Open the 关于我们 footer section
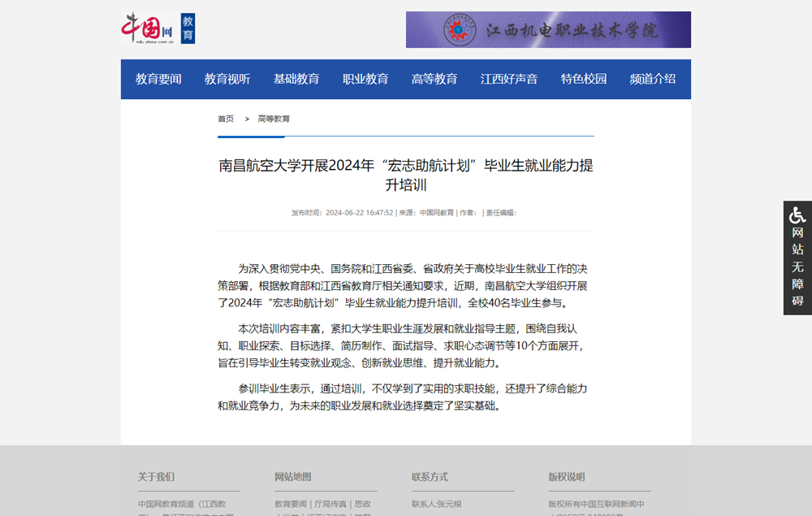Screen dimensions: 812x516 tap(157, 477)
